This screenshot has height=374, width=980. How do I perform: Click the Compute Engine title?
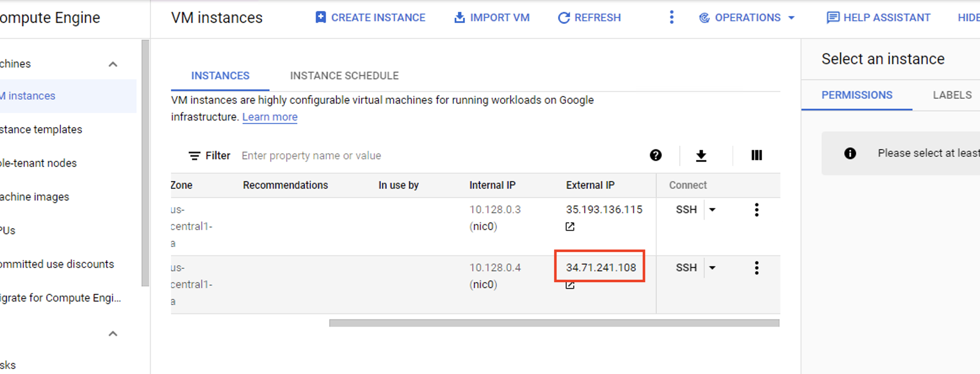pos(50,18)
